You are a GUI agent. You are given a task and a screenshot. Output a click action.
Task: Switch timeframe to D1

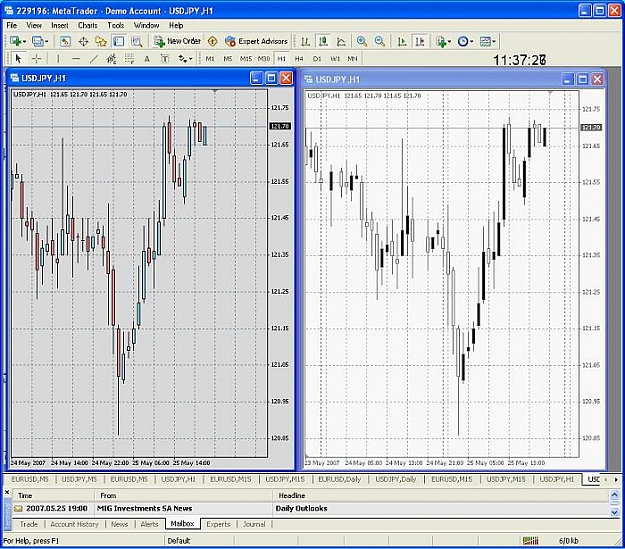(317, 59)
